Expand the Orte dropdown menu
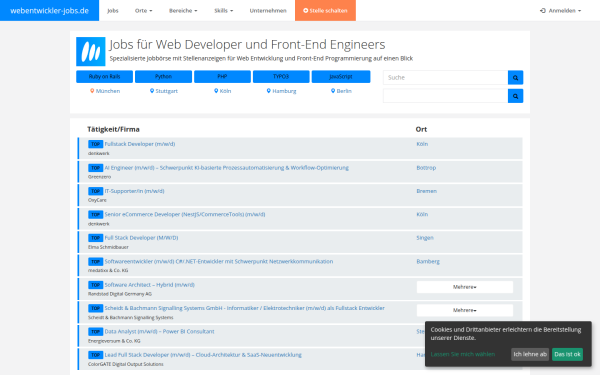Viewport: 600px width, 375px height. click(143, 11)
